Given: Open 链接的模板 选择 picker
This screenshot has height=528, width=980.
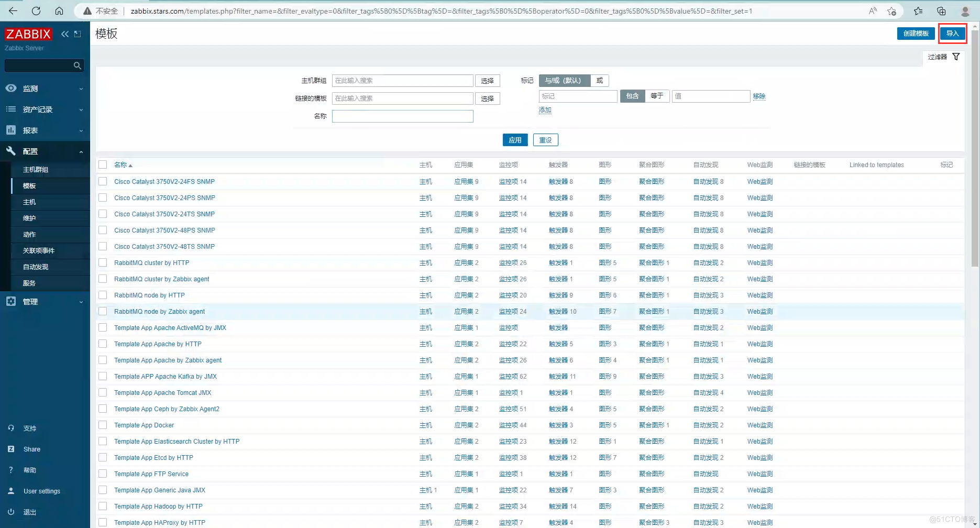Looking at the screenshot, I should pos(488,98).
